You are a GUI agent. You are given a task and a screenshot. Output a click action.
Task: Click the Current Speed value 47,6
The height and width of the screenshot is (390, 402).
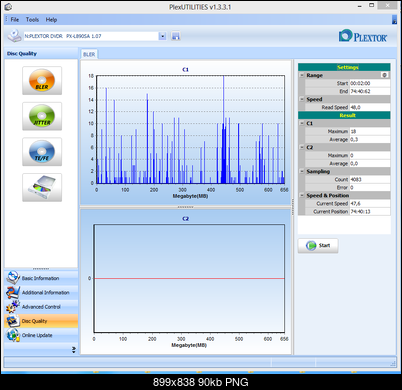(369, 203)
